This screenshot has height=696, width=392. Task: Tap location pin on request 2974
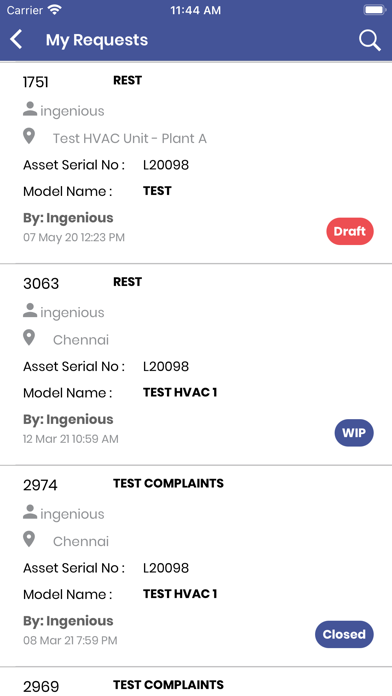point(29,539)
